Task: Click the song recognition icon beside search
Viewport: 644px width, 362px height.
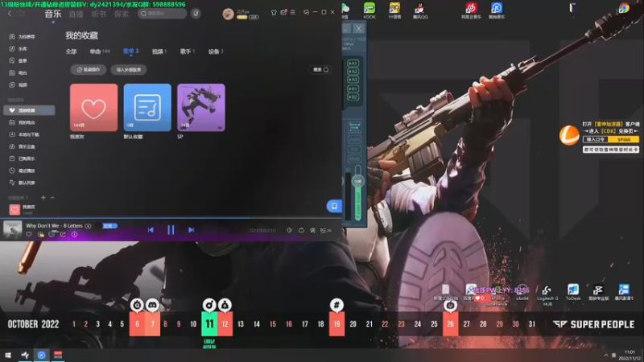Action: point(196,13)
